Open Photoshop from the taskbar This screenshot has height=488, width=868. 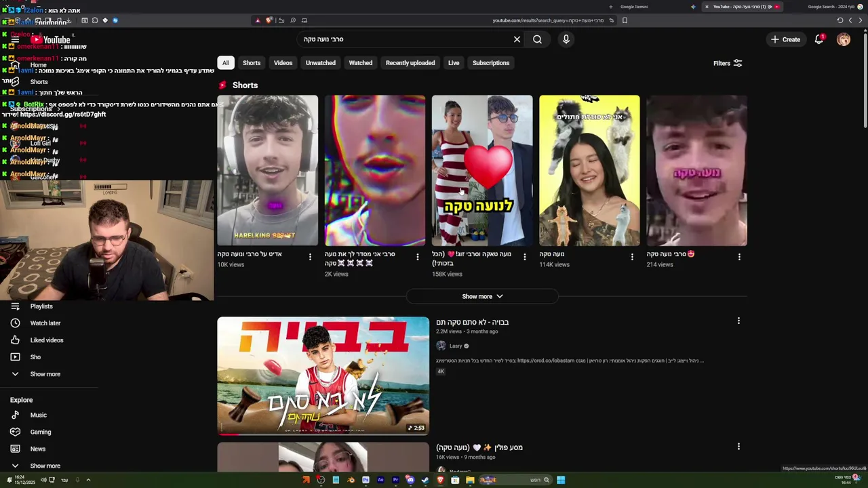[x=366, y=480]
